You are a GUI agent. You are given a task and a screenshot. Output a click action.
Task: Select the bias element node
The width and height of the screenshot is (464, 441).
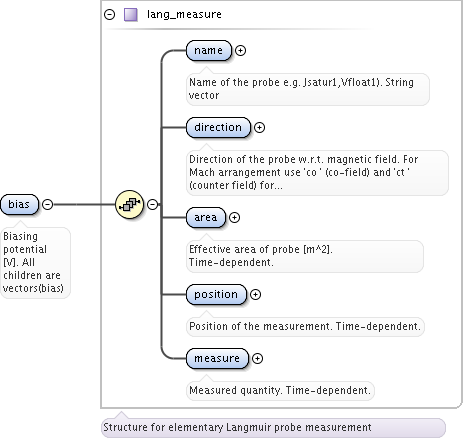[x=19, y=204]
